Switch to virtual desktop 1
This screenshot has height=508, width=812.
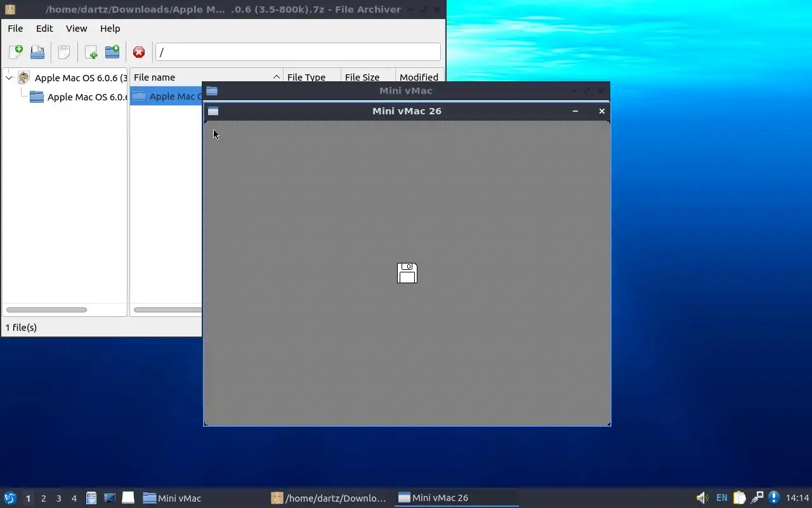click(28, 498)
